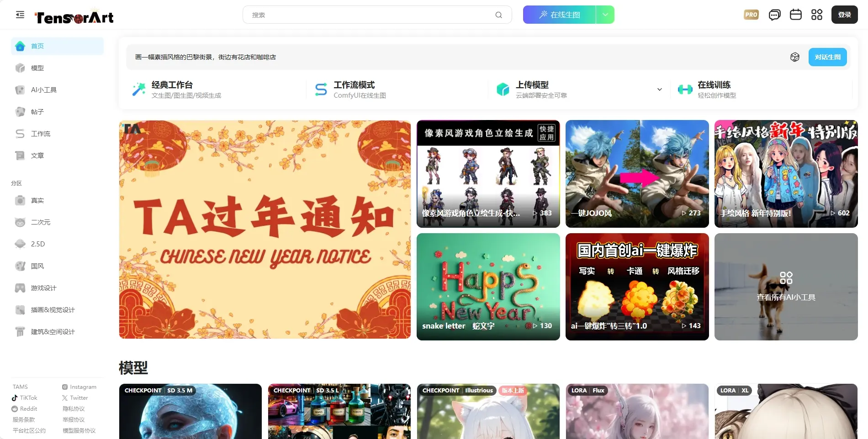This screenshot has height=439, width=868.
Task: Open the calendar check-in icon
Action: (795, 15)
